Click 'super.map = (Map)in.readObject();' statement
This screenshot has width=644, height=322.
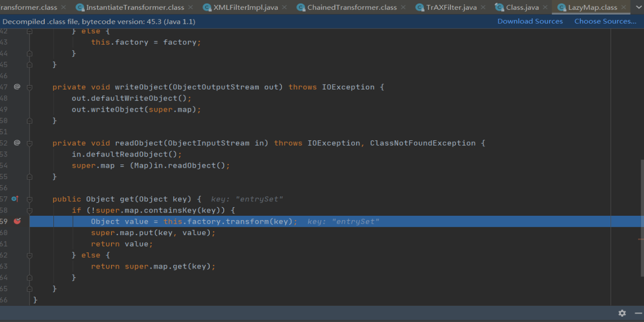[150, 166]
